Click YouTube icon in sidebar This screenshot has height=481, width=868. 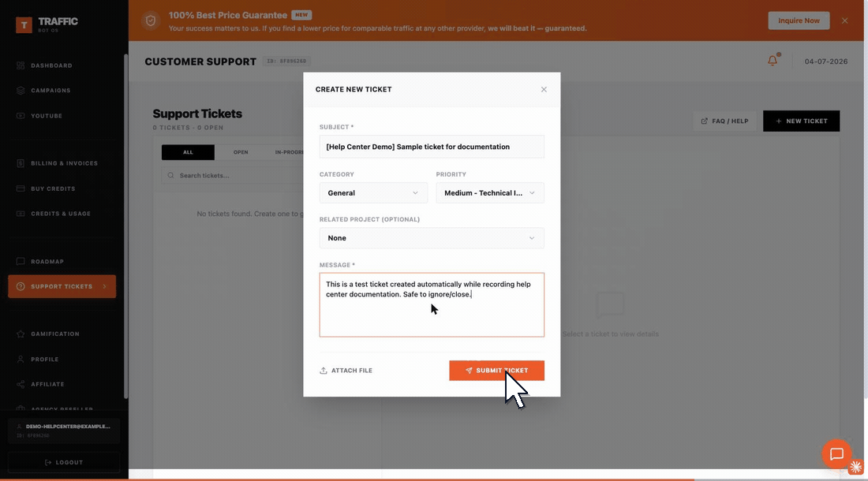click(x=21, y=116)
